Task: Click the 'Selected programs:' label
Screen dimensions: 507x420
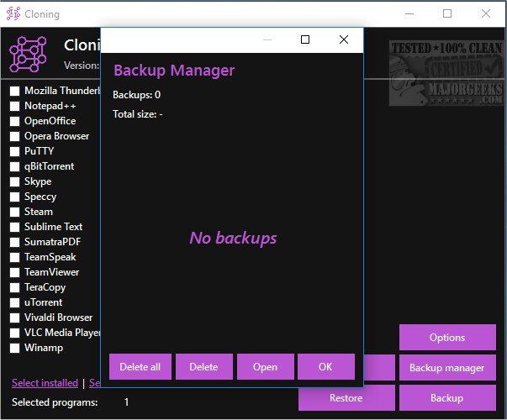Action: coord(55,402)
